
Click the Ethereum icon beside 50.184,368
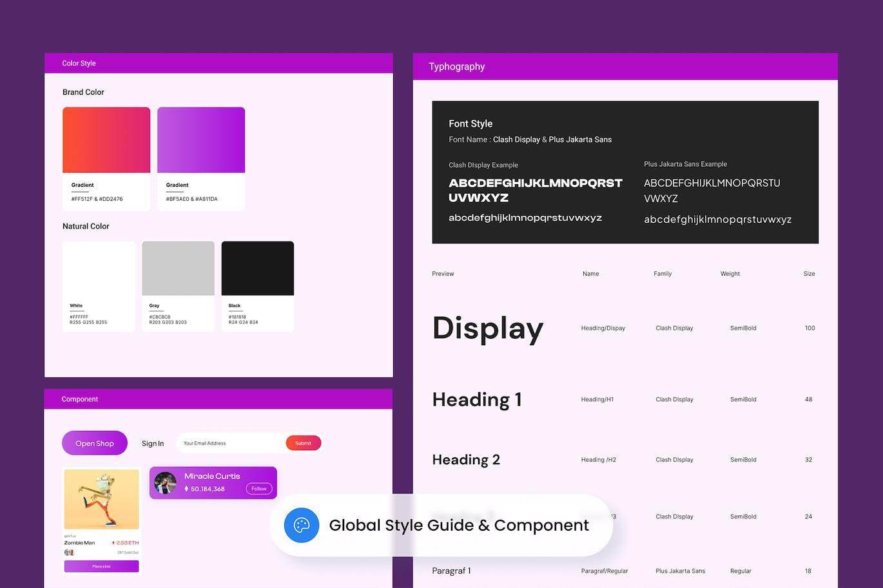point(186,489)
